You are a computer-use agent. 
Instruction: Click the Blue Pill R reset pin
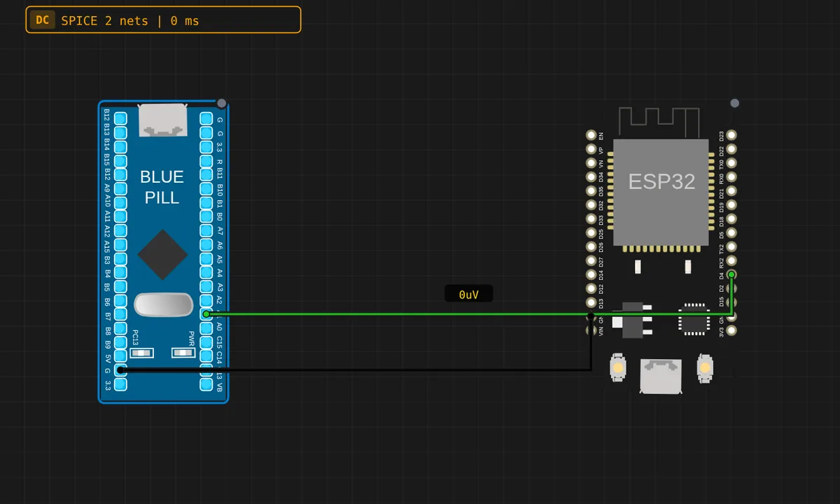point(206,160)
